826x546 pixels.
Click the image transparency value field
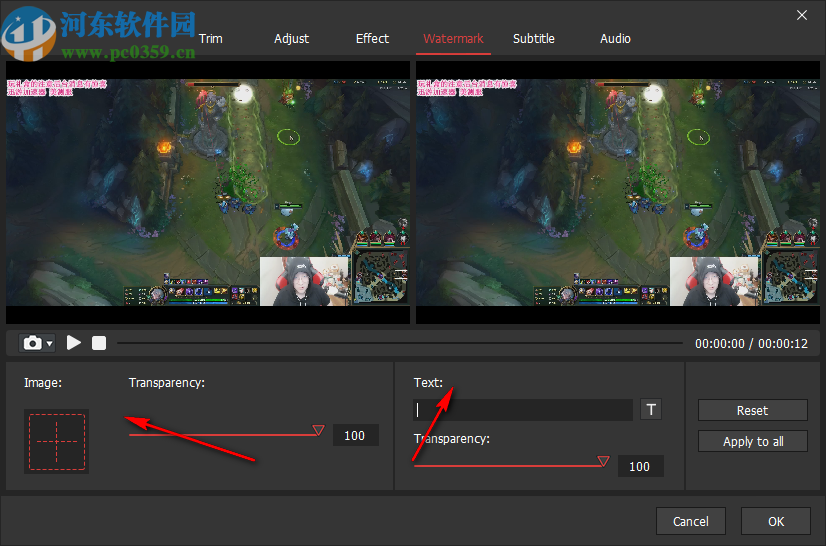tap(356, 435)
